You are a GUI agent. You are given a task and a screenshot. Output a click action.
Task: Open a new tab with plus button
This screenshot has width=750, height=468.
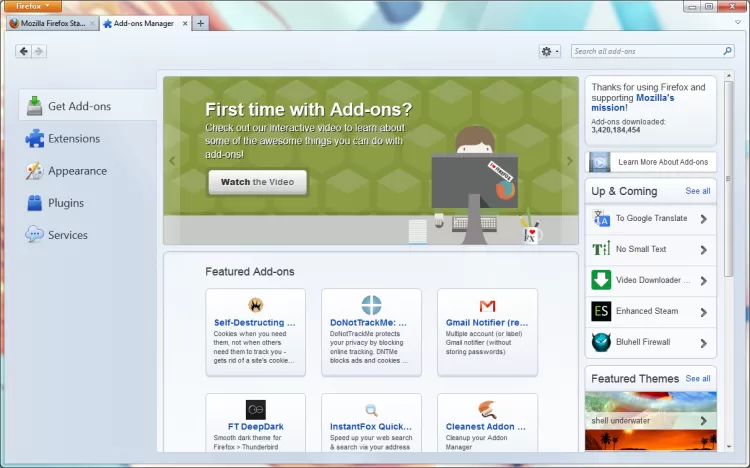[x=200, y=23]
